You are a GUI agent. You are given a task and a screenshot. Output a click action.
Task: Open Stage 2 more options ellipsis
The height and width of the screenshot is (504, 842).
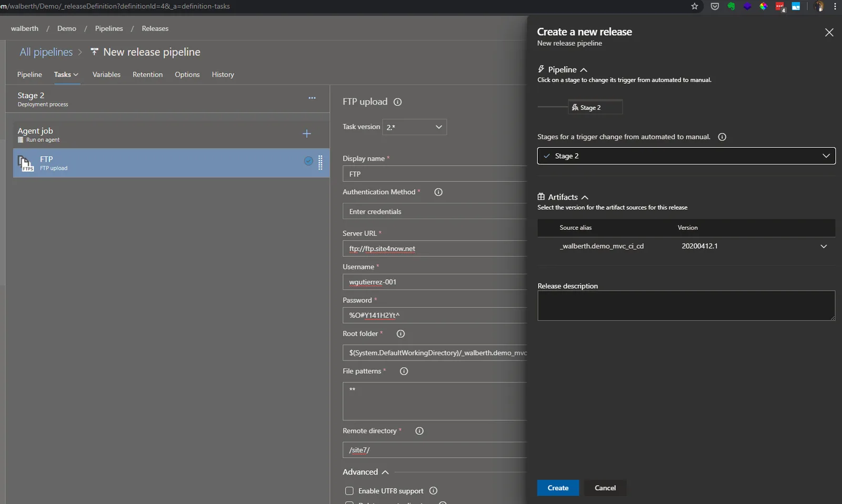(x=312, y=98)
